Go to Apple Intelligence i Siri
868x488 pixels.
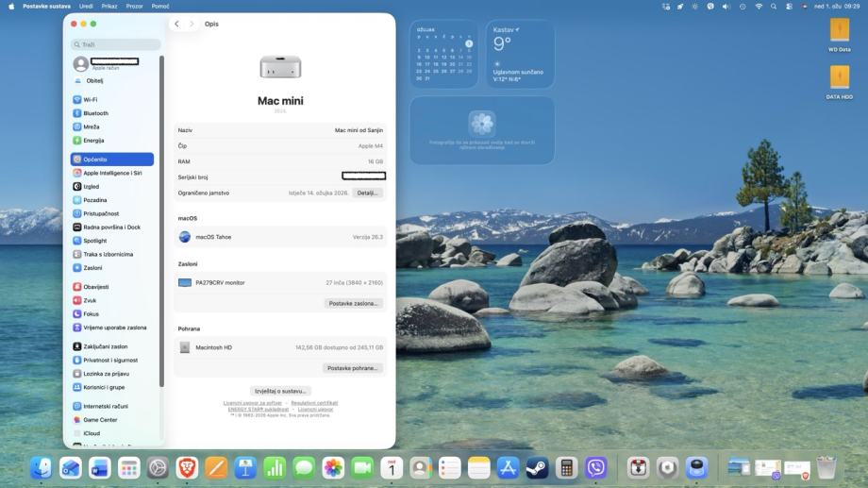coord(112,173)
